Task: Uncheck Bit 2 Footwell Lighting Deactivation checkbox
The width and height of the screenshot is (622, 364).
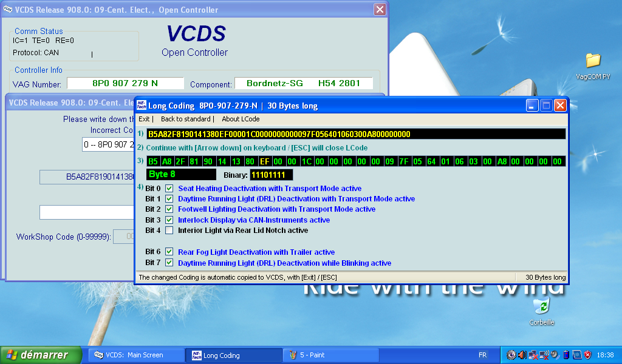Action: [169, 209]
